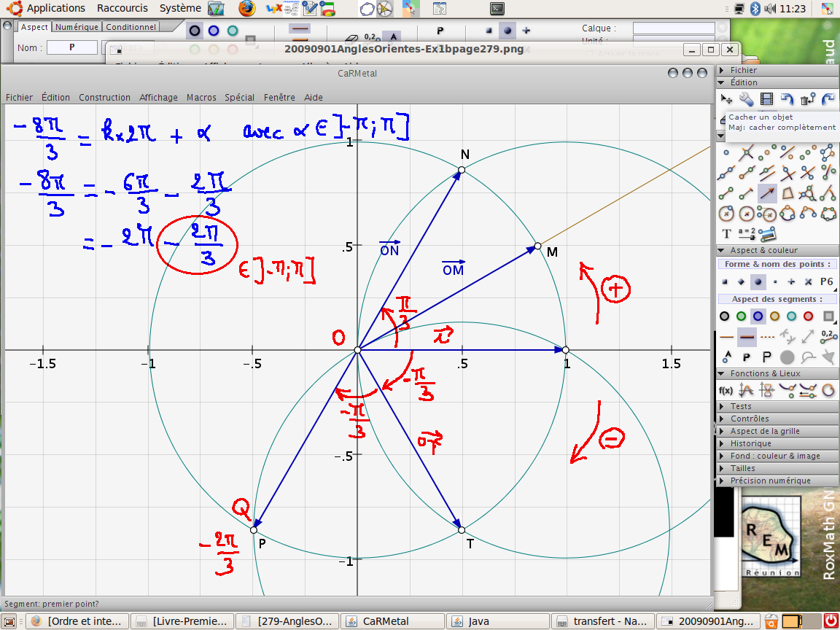The width and height of the screenshot is (840, 630).
Task: Click the insert image tool icon
Action: click(x=767, y=234)
